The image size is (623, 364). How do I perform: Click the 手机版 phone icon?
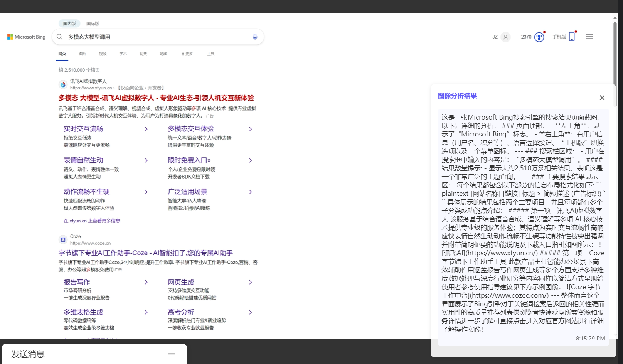572,37
